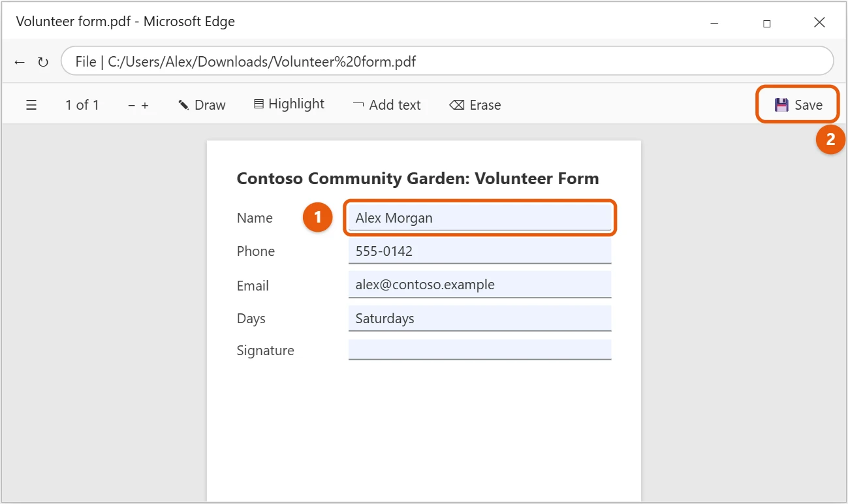Click the Email field alex@contoso.example
The width and height of the screenshot is (848, 504).
480,285
